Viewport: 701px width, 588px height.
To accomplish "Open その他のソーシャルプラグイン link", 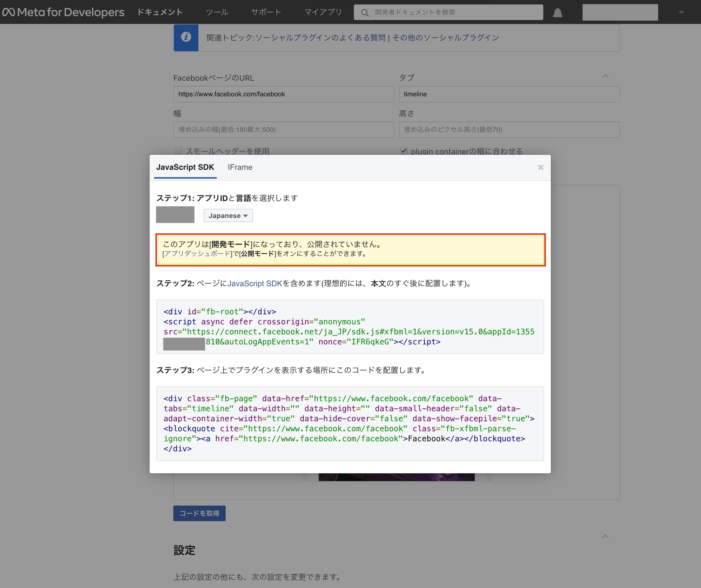I will pyautogui.click(x=445, y=38).
